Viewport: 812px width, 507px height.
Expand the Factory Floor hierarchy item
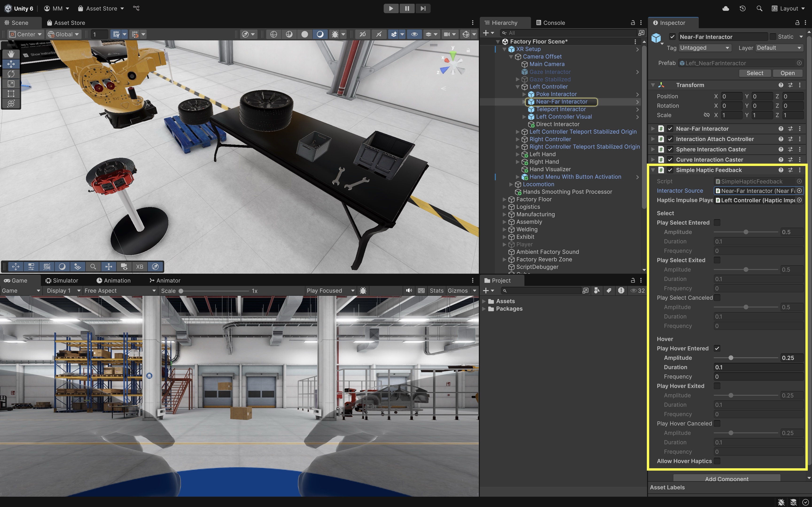point(504,200)
